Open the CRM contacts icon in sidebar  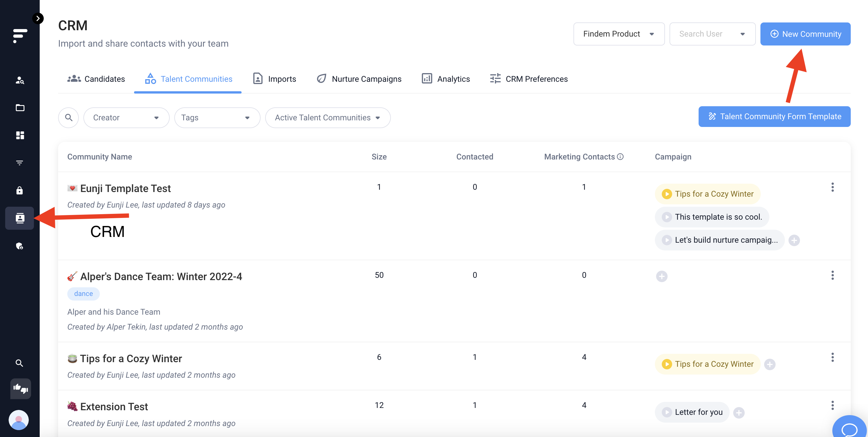pyautogui.click(x=20, y=218)
